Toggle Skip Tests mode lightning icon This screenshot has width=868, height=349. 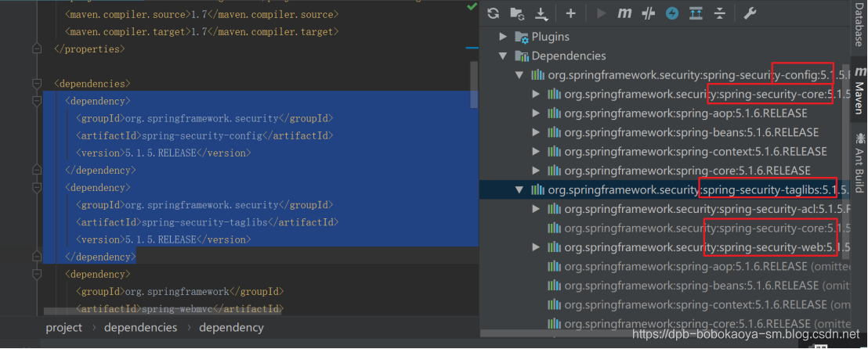coord(672,14)
